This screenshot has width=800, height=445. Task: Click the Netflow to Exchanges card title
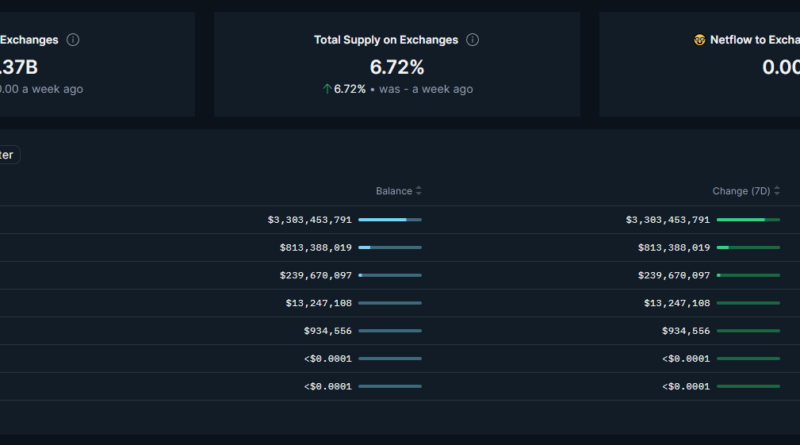click(754, 40)
